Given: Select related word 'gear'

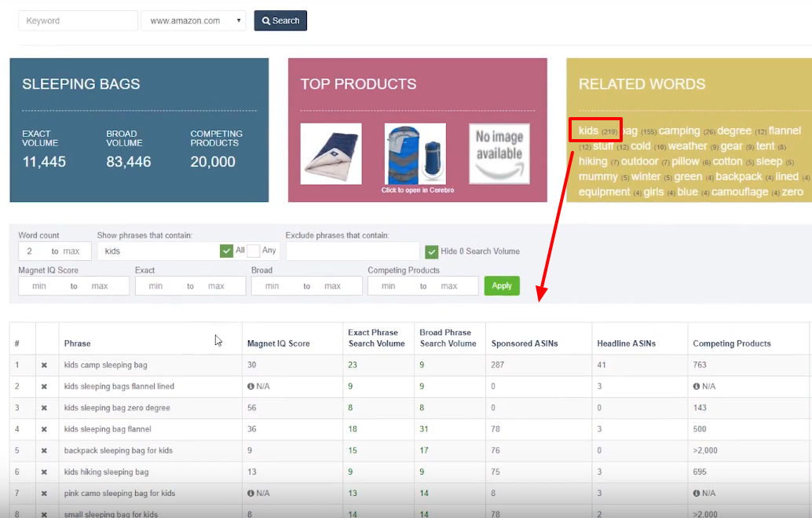Looking at the screenshot, I should click(x=731, y=146).
